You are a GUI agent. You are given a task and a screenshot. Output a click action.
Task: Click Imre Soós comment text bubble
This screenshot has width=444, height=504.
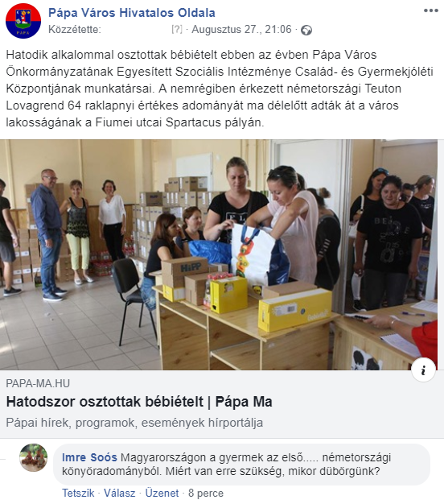pos(242,464)
